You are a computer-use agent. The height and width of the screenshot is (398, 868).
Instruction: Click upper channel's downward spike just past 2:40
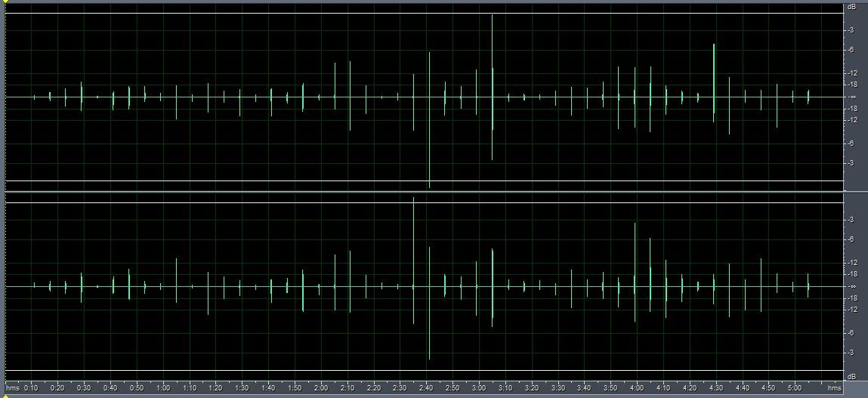(x=429, y=119)
